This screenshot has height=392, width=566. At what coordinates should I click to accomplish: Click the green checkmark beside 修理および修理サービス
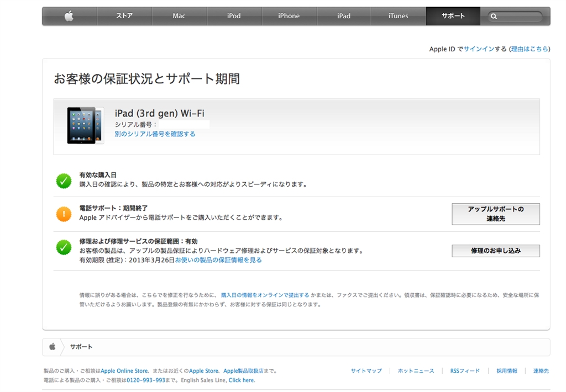[64, 247]
